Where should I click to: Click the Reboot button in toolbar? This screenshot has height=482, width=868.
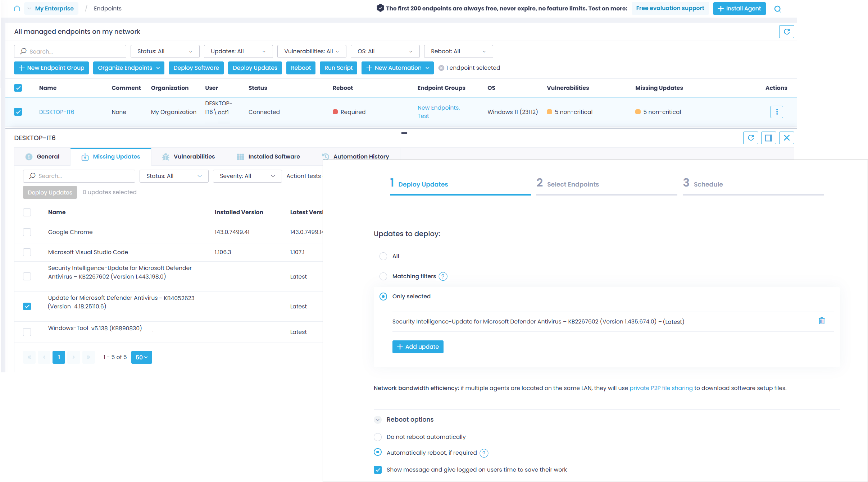pyautogui.click(x=301, y=68)
